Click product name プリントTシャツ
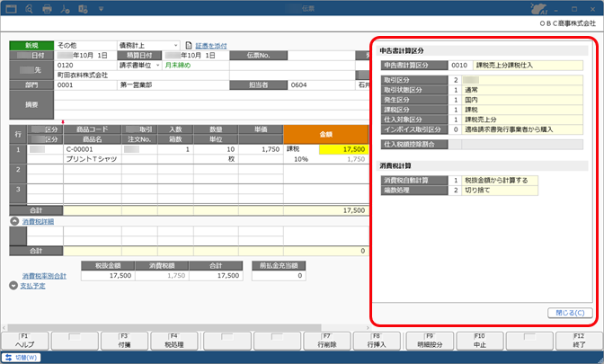 tap(93, 159)
